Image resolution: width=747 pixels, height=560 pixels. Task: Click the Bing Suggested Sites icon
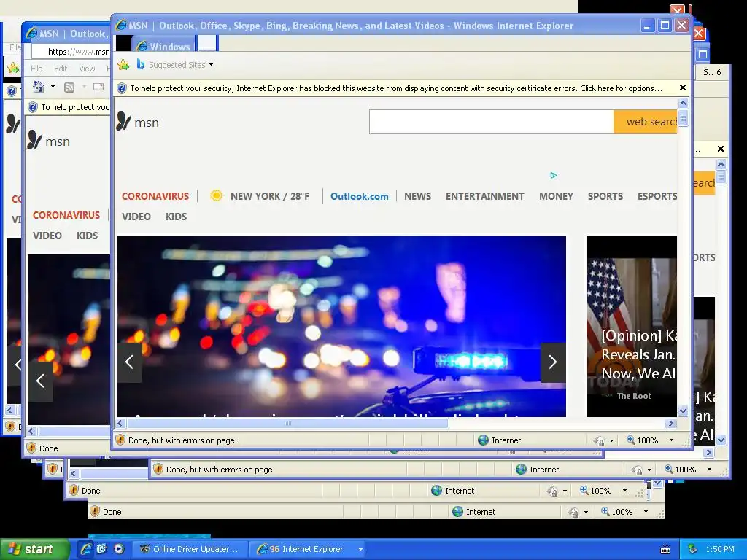coord(141,64)
